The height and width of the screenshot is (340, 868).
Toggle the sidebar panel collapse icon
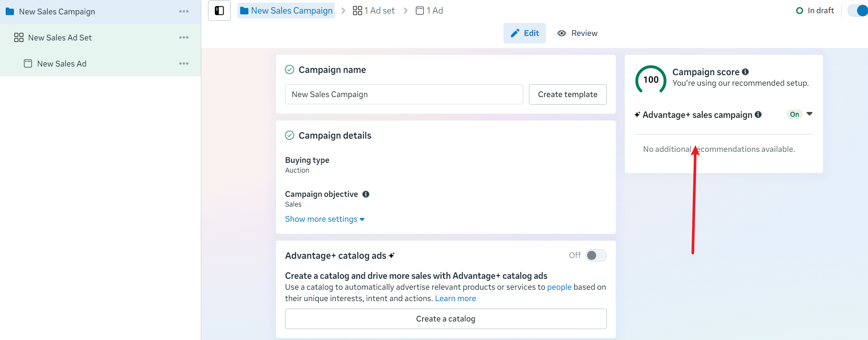pos(219,11)
